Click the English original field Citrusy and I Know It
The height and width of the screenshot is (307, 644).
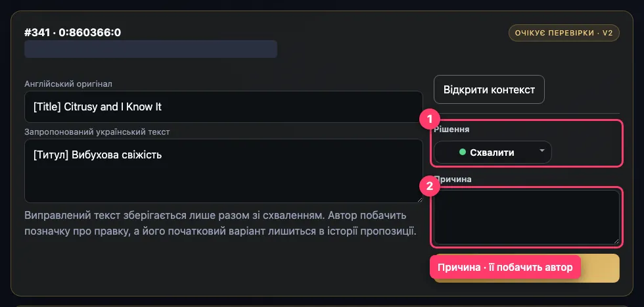click(223, 107)
